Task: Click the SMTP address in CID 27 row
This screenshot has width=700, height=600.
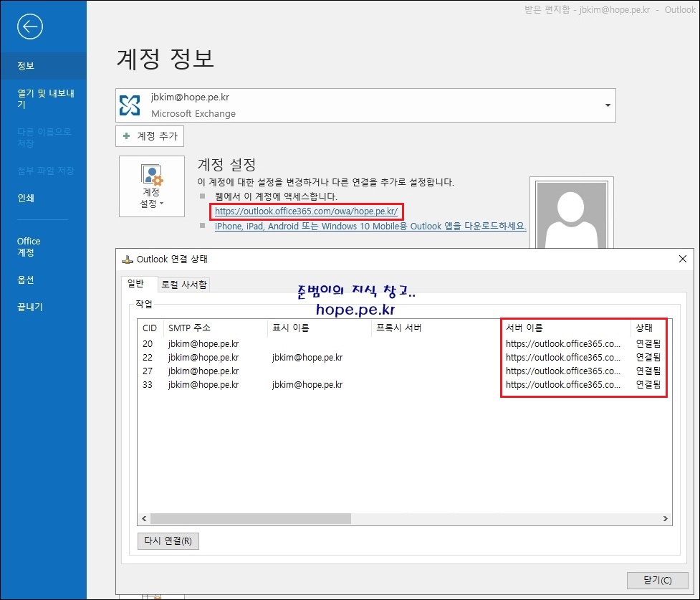Action: point(203,371)
